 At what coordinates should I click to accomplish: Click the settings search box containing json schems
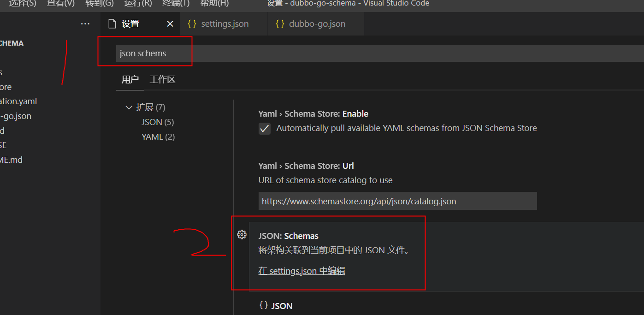[x=380, y=53]
